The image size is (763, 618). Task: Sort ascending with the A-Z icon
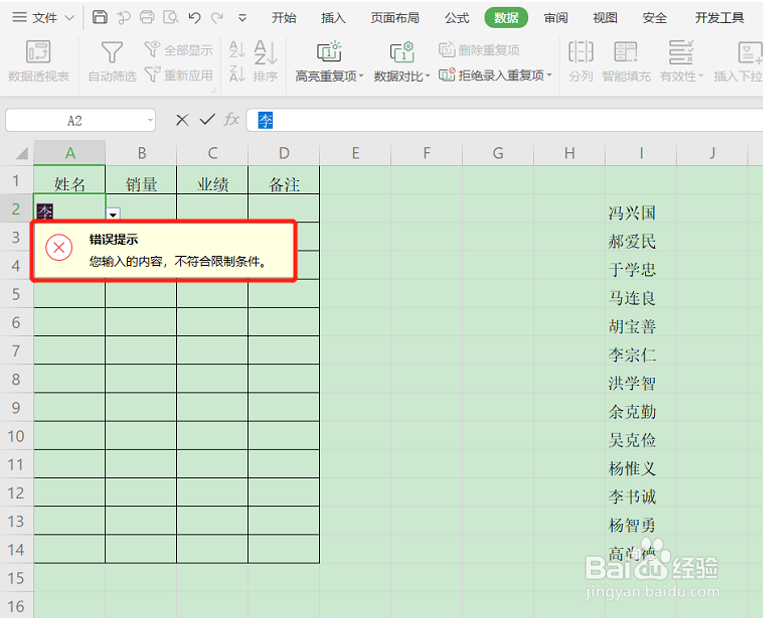237,49
